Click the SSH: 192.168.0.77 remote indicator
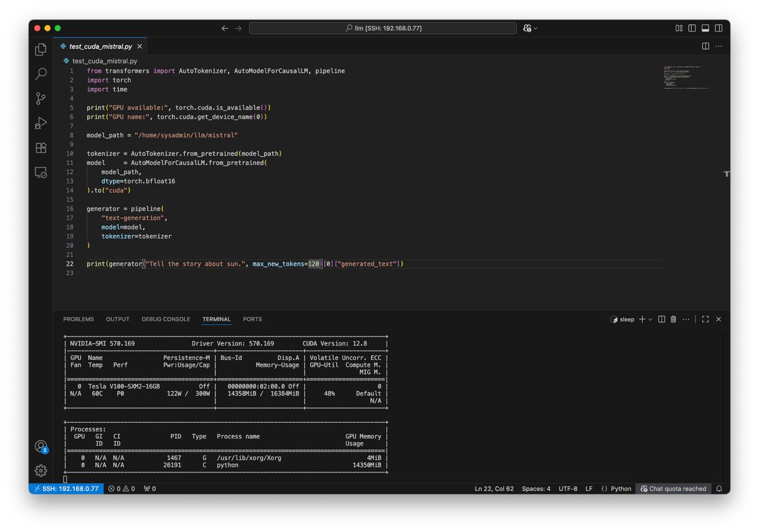This screenshot has height=532, width=759. (x=66, y=489)
